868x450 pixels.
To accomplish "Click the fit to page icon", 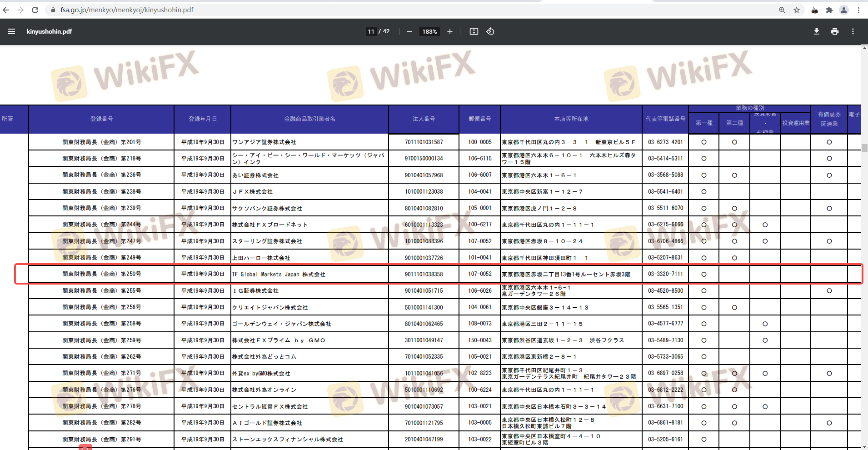I will 474,31.
